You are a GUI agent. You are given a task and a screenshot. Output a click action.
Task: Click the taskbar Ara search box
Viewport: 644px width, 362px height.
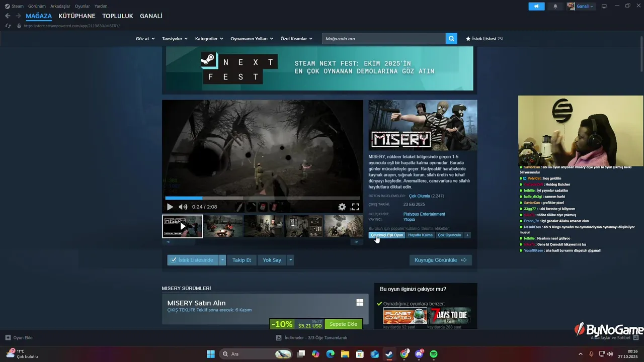[x=256, y=354]
